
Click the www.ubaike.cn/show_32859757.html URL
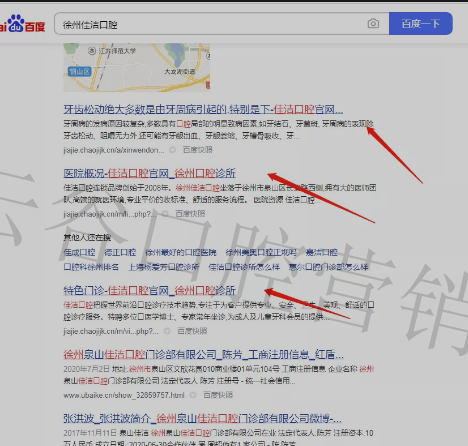[x=124, y=395]
